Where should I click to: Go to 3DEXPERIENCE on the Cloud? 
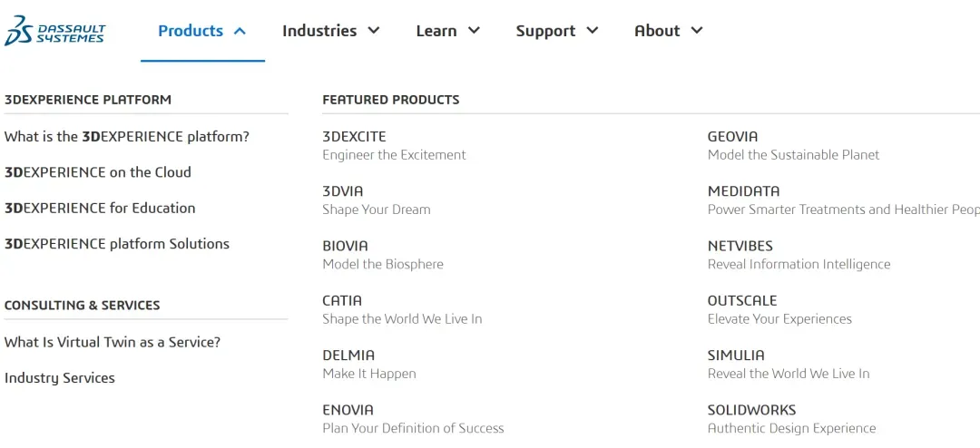click(x=98, y=172)
